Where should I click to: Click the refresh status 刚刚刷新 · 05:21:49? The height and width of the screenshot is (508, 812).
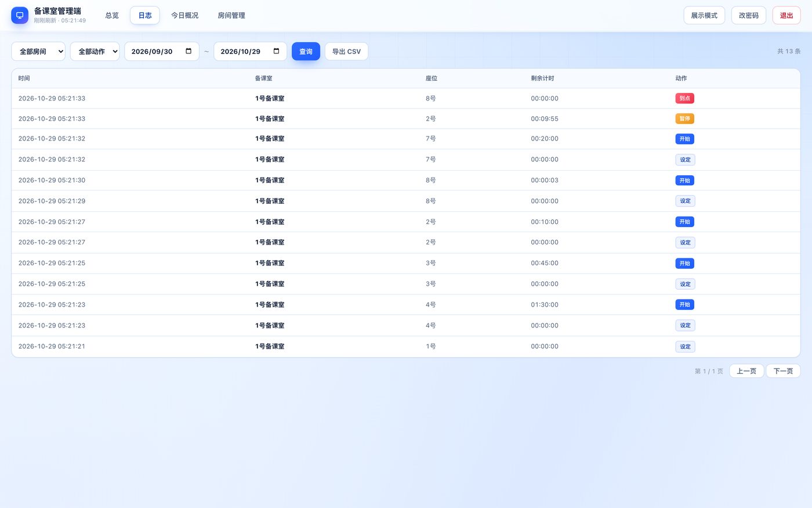click(x=60, y=20)
